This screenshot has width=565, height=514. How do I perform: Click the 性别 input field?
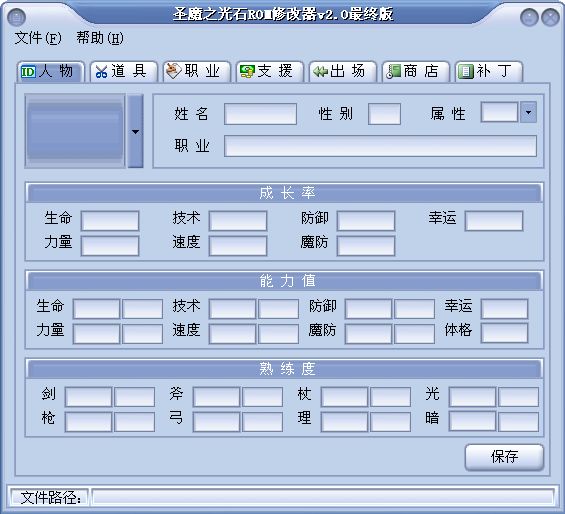coord(384,114)
